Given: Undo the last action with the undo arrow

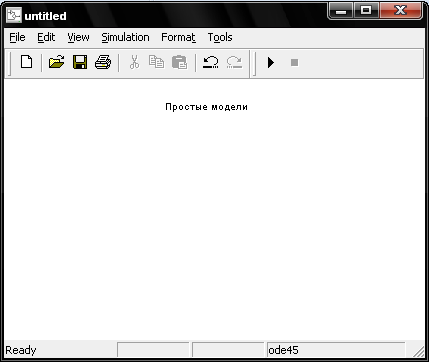Looking at the screenshot, I should [211, 62].
